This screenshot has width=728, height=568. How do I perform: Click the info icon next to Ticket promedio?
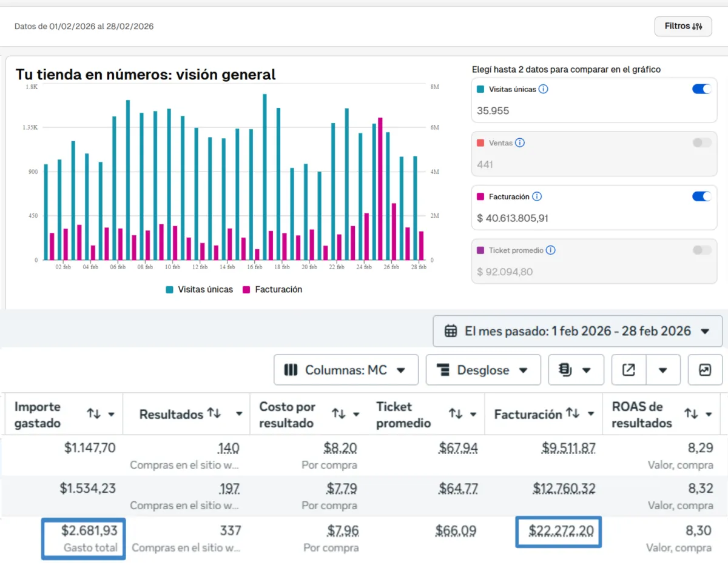(x=550, y=250)
